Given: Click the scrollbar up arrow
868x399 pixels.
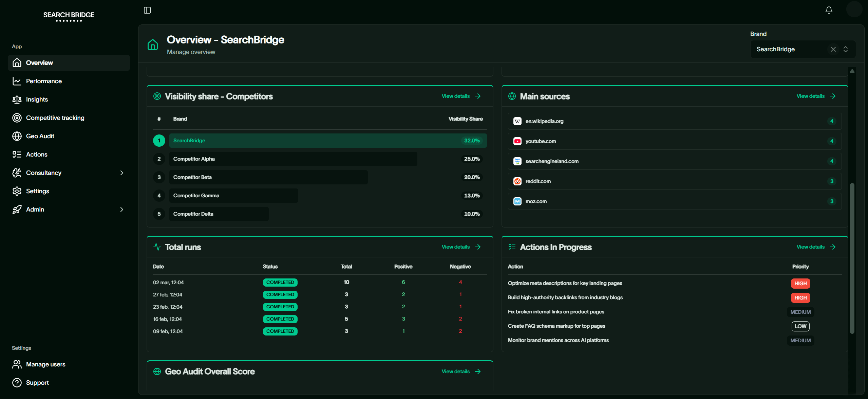Looking at the screenshot, I should point(852,71).
